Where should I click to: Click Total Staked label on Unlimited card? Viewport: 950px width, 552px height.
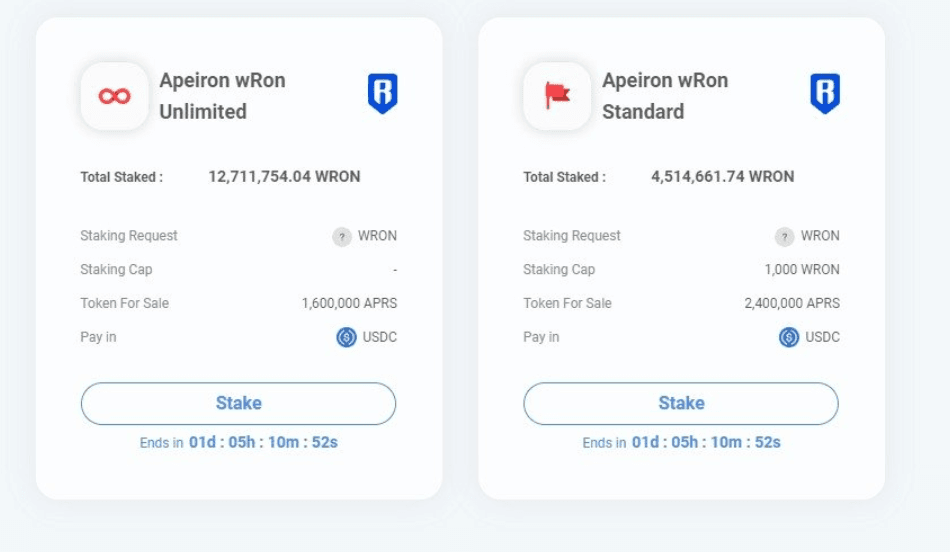click(122, 177)
